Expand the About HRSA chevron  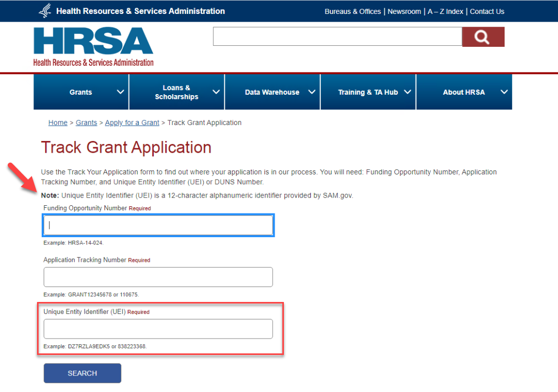click(504, 92)
